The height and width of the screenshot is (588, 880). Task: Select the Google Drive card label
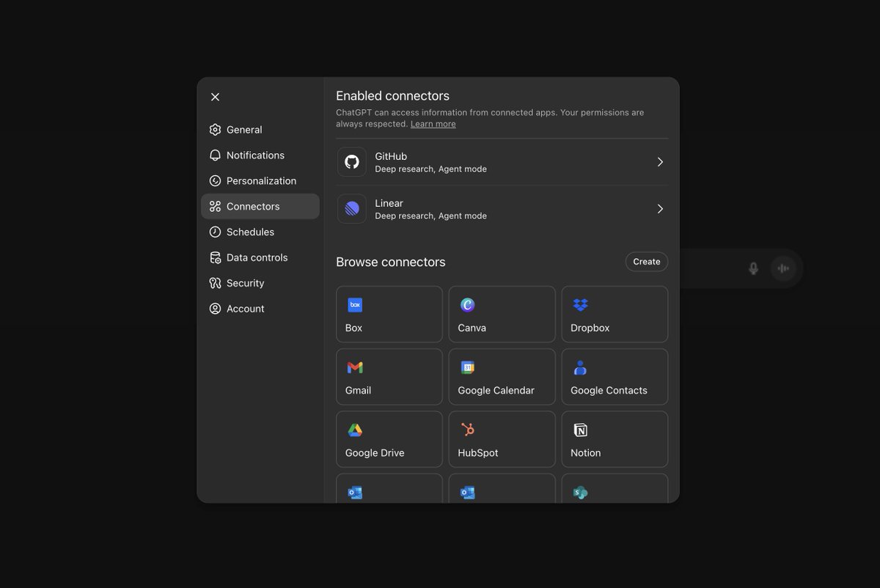pos(375,453)
